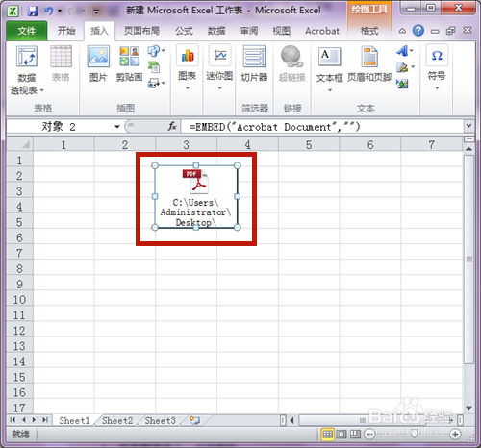The width and height of the screenshot is (481, 448).
Task: Click the horizontal scrollbar left arrow
Action: (x=291, y=420)
